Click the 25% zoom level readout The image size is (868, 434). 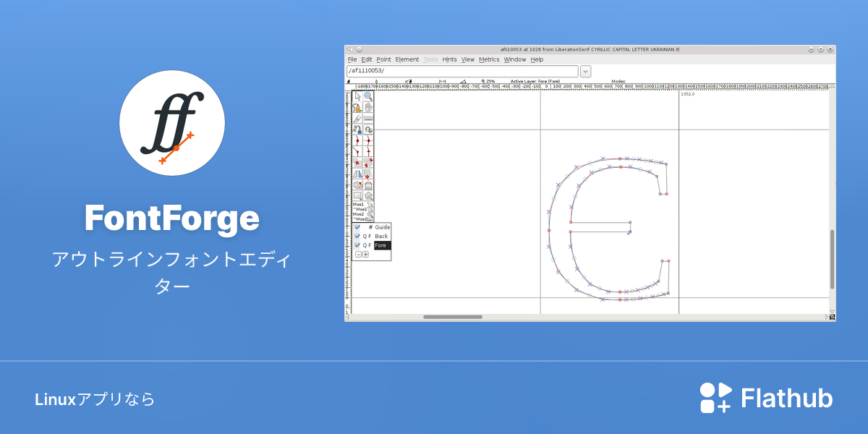tap(488, 81)
